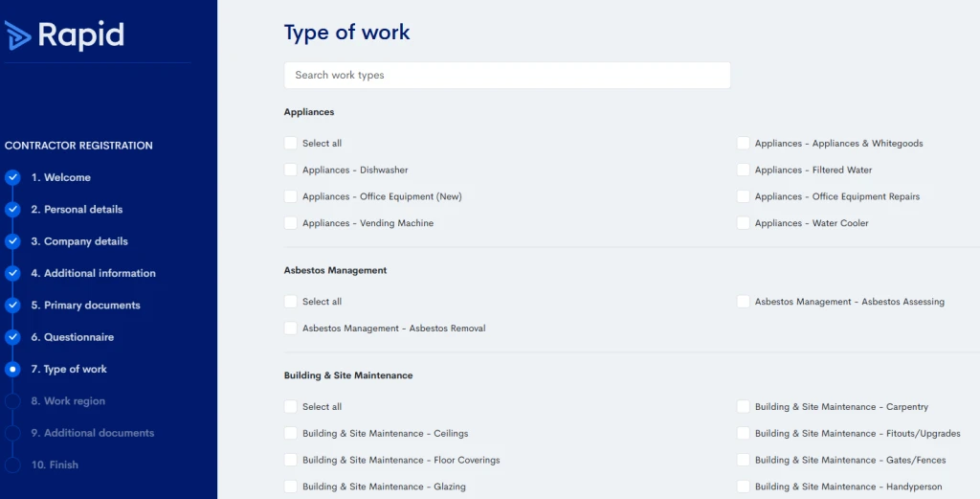
Task: Open 9. Additional documents step
Action: pos(93,433)
